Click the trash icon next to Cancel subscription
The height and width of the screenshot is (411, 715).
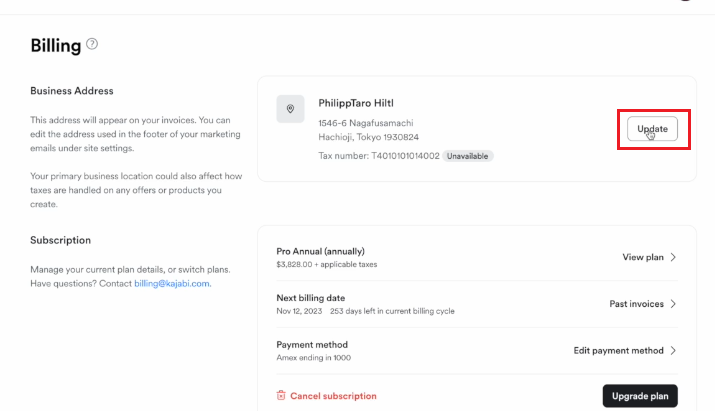pyautogui.click(x=281, y=395)
